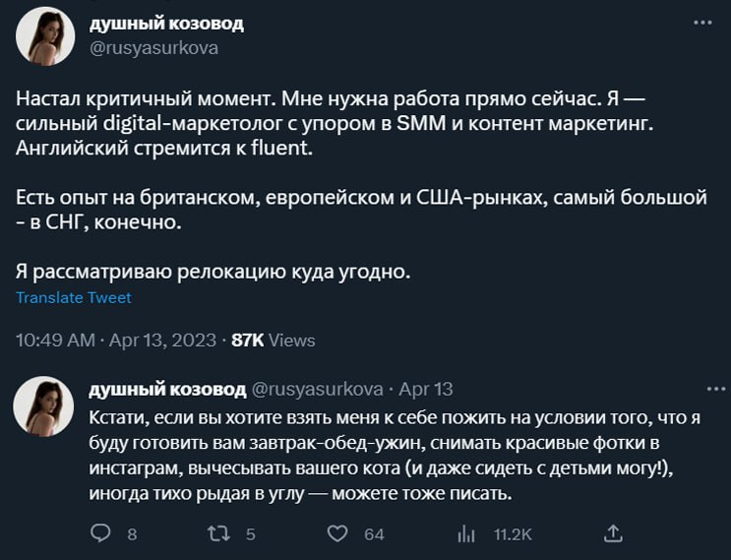Open the reply author's profile picture
The image size is (731, 560).
[x=45, y=405]
